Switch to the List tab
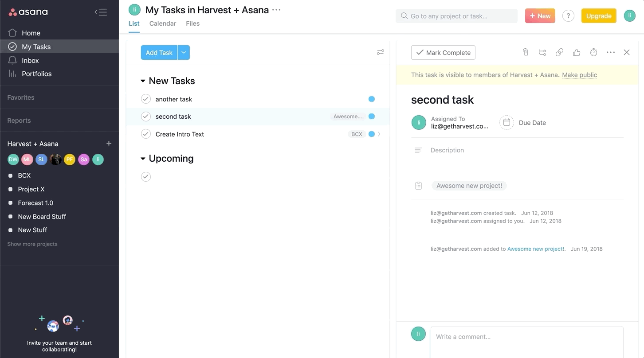The width and height of the screenshot is (644, 358). click(x=134, y=23)
